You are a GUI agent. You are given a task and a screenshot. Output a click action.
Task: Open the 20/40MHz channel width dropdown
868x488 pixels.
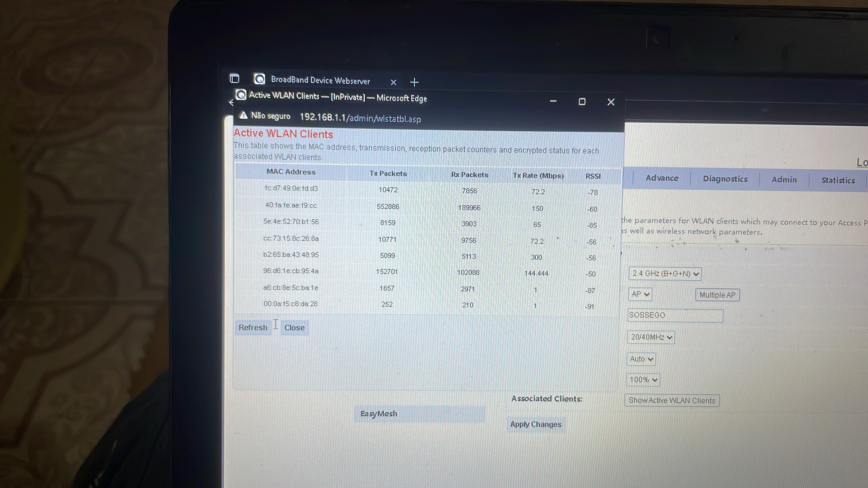[651, 337]
